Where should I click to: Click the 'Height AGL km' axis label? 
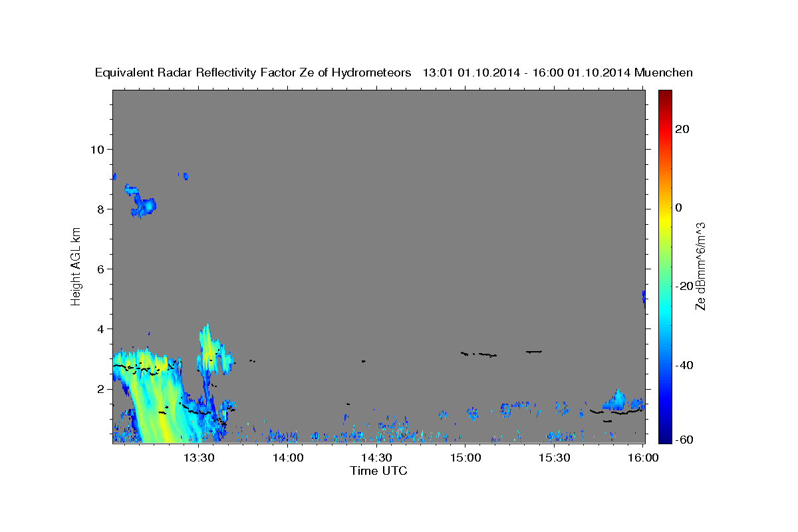coord(76,266)
